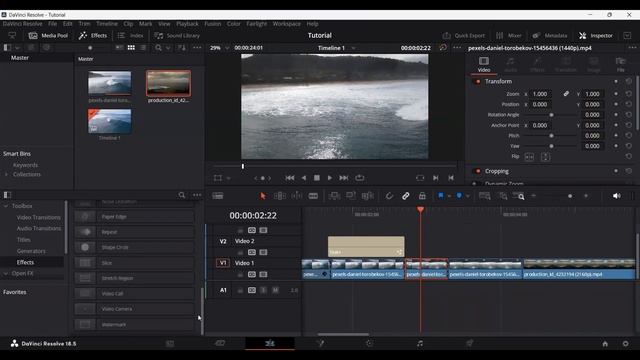Screen dimensions: 640x360
Task: Open the Media Pool panel
Action: click(x=48, y=36)
